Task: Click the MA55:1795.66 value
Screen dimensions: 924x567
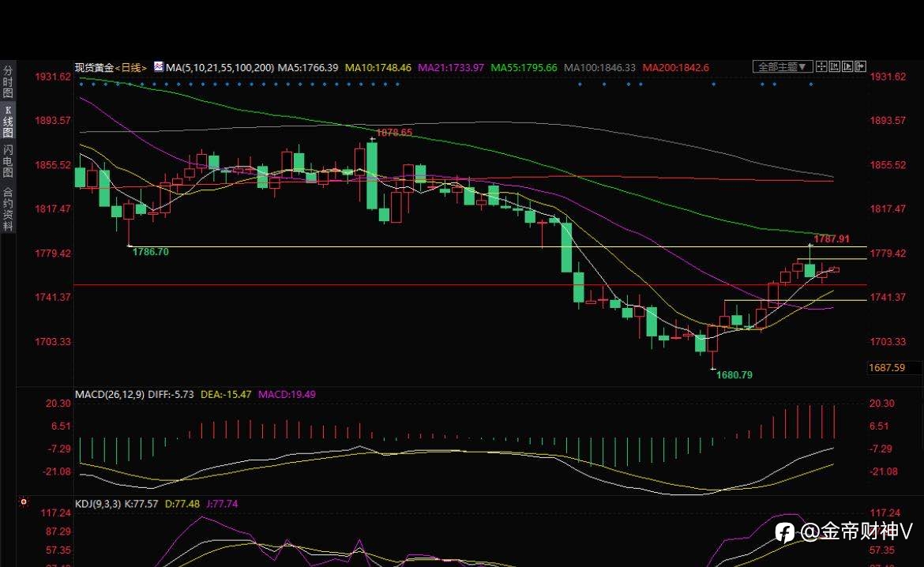Action: pos(524,68)
